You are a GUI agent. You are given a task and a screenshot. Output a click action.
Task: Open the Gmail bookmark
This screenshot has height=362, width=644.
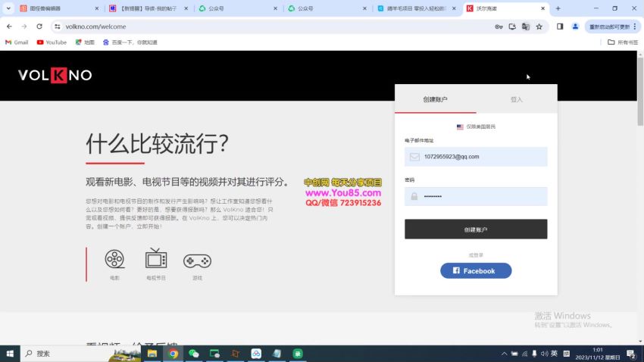[x=17, y=42]
